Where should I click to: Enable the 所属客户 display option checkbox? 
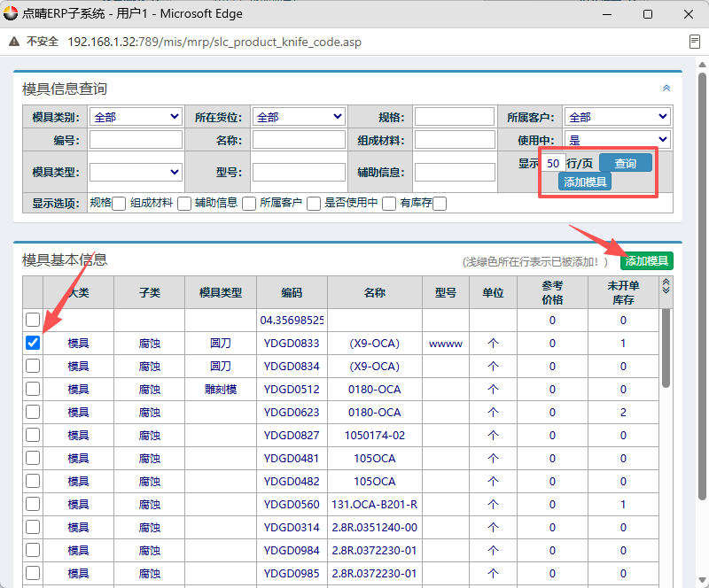pos(314,204)
